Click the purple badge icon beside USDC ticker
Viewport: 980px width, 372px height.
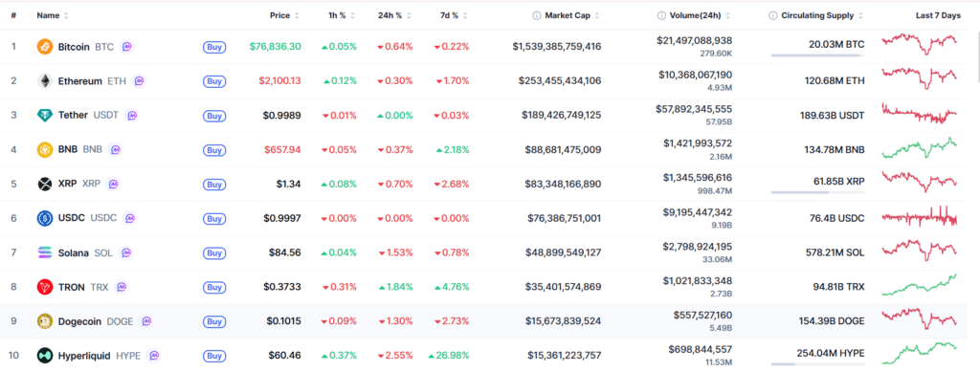[129, 218]
